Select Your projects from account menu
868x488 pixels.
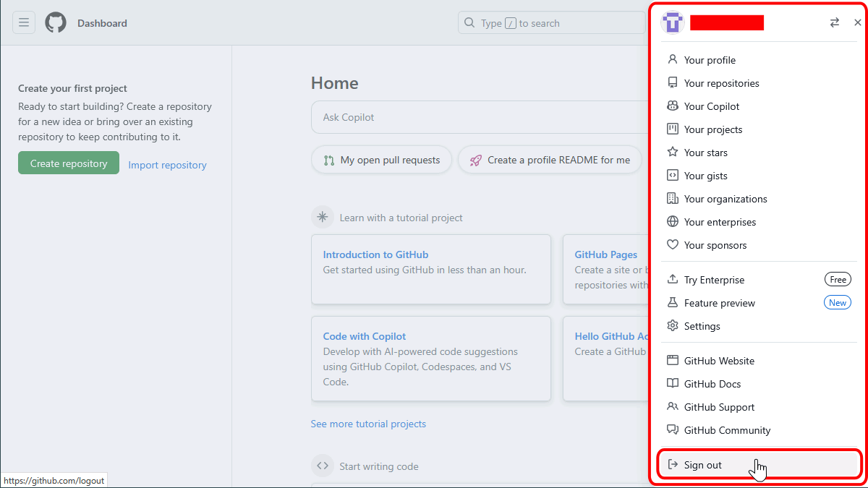758,129
